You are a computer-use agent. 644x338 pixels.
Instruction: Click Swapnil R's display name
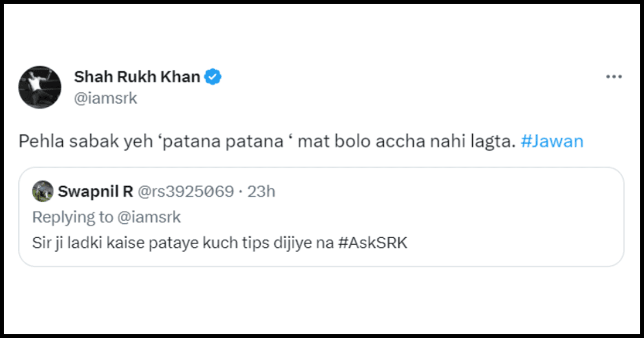tap(91, 191)
